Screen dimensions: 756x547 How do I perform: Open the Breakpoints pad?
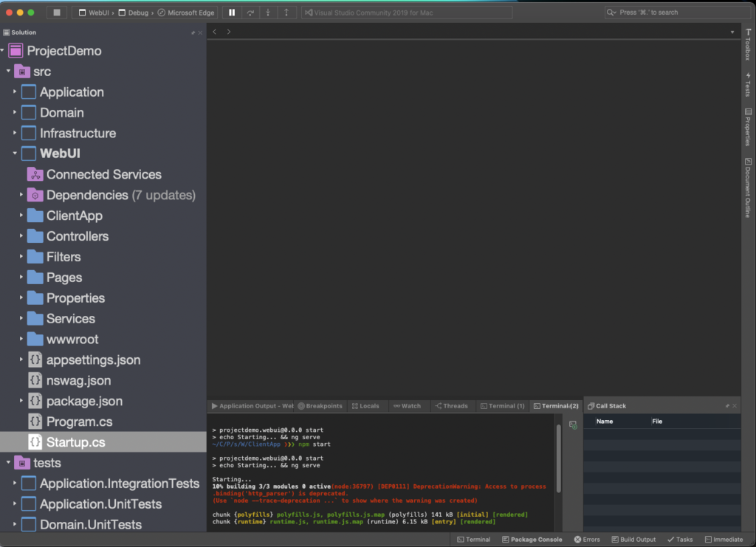coord(321,405)
